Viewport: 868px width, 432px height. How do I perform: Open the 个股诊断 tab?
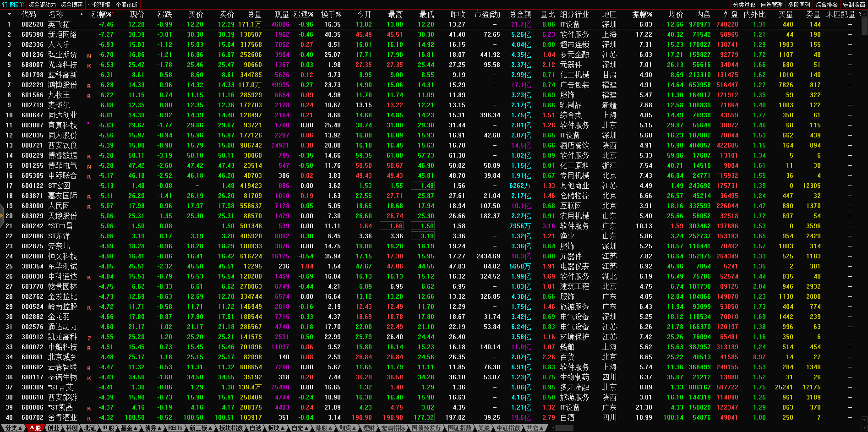127,5
